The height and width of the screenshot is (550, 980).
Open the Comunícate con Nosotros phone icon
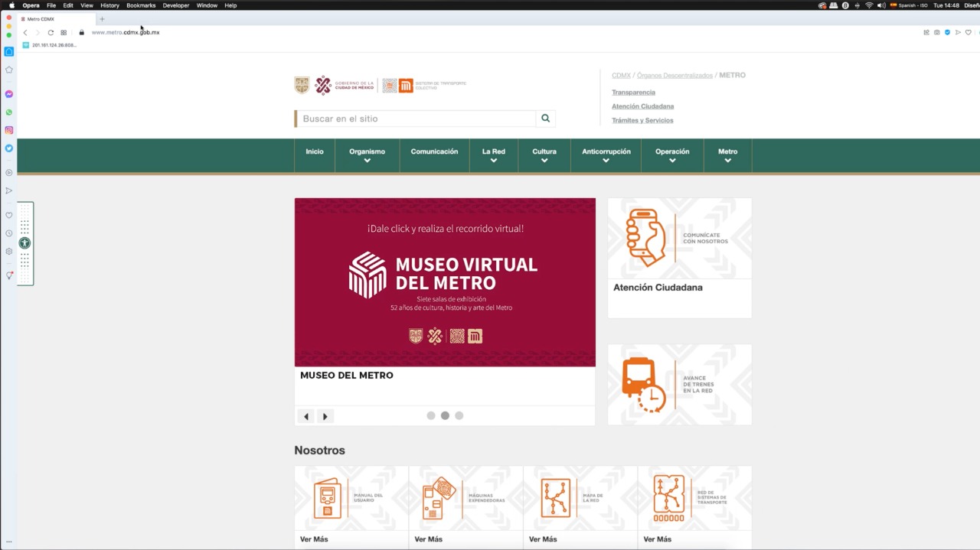[645, 237]
